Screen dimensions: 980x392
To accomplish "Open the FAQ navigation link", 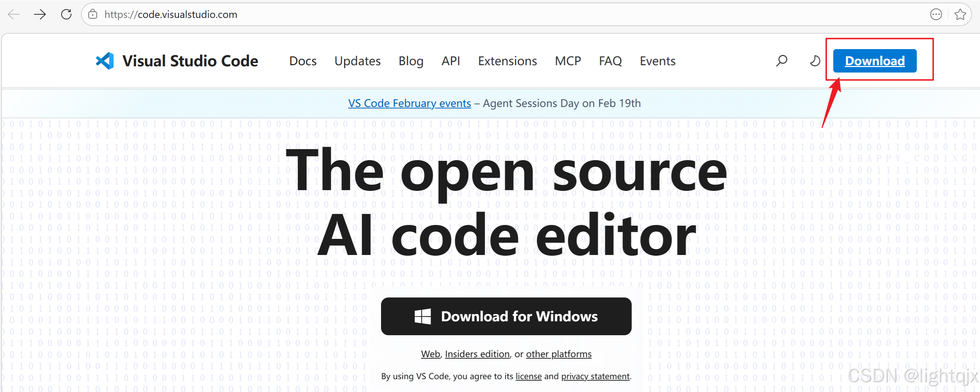I will 610,61.
